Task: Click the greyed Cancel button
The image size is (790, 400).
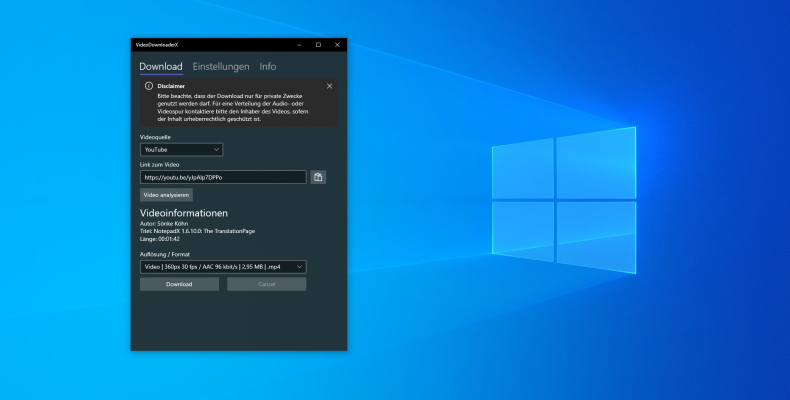Action: tap(267, 284)
